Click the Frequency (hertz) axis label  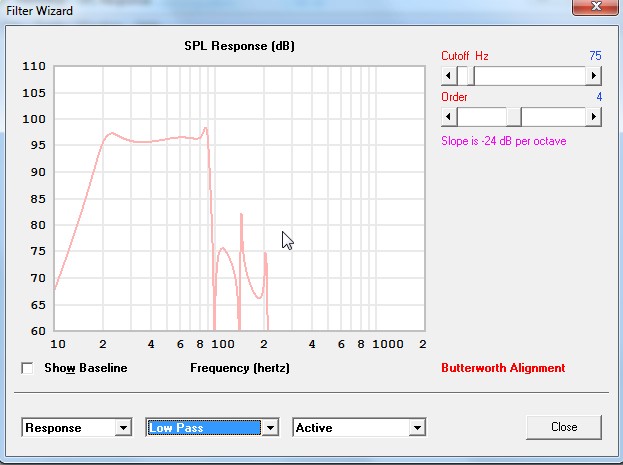[x=240, y=368]
